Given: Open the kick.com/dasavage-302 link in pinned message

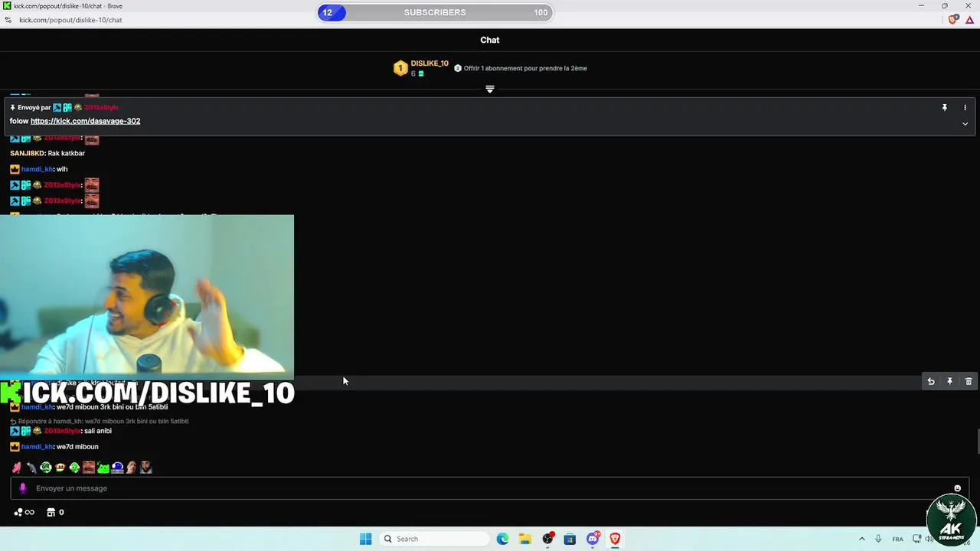Looking at the screenshot, I should pos(85,121).
